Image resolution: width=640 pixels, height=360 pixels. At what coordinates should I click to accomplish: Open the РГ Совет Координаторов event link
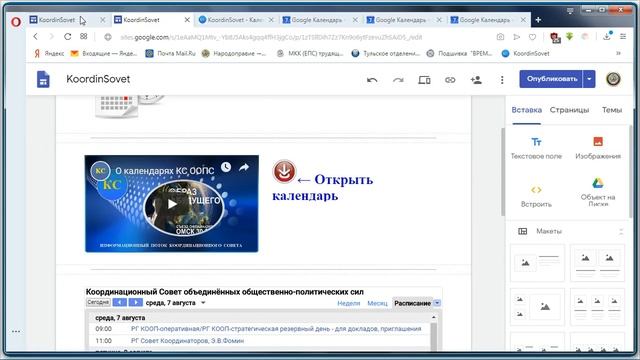187,340
